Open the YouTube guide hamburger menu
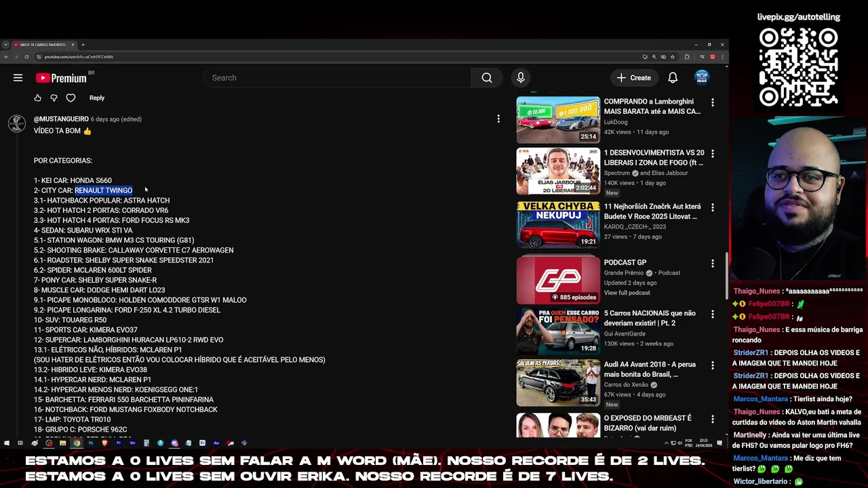The width and height of the screenshot is (868, 488). 18,78
